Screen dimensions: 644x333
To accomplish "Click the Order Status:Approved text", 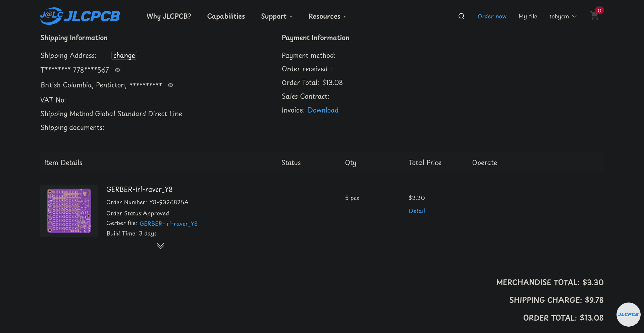I will tap(138, 213).
